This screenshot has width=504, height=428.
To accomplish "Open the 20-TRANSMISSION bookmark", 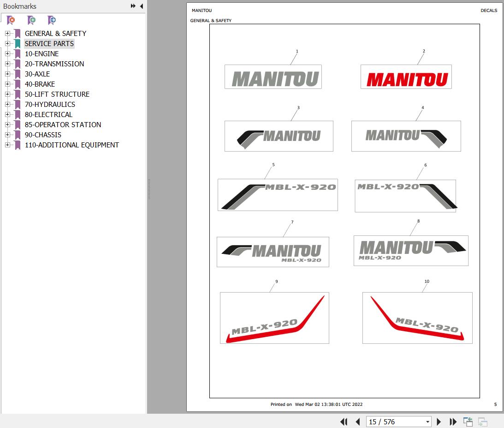I will [x=54, y=64].
